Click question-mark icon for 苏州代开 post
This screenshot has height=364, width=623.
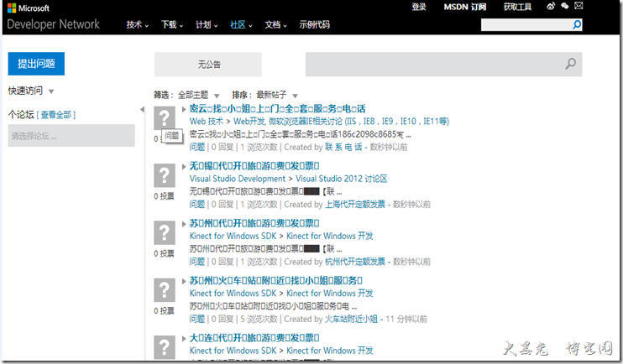[x=165, y=232]
